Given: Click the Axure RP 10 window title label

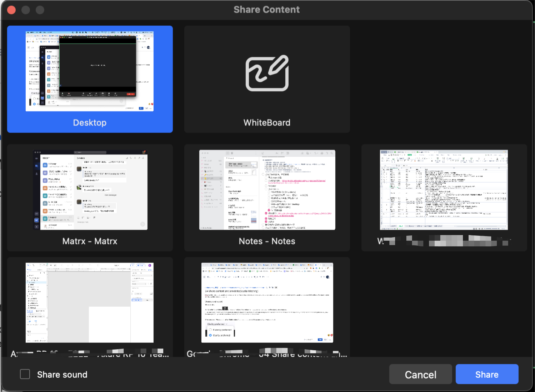Looking at the screenshot, I should click(90, 354).
